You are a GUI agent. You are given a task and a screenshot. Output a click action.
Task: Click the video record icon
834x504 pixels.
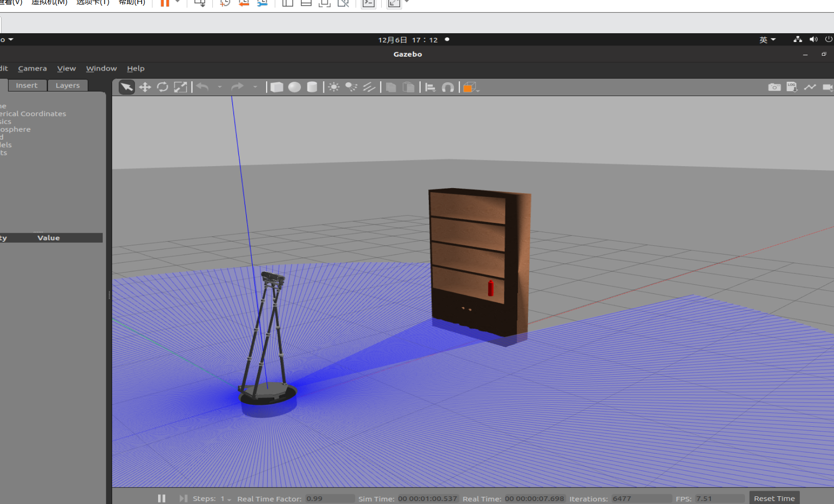point(828,87)
